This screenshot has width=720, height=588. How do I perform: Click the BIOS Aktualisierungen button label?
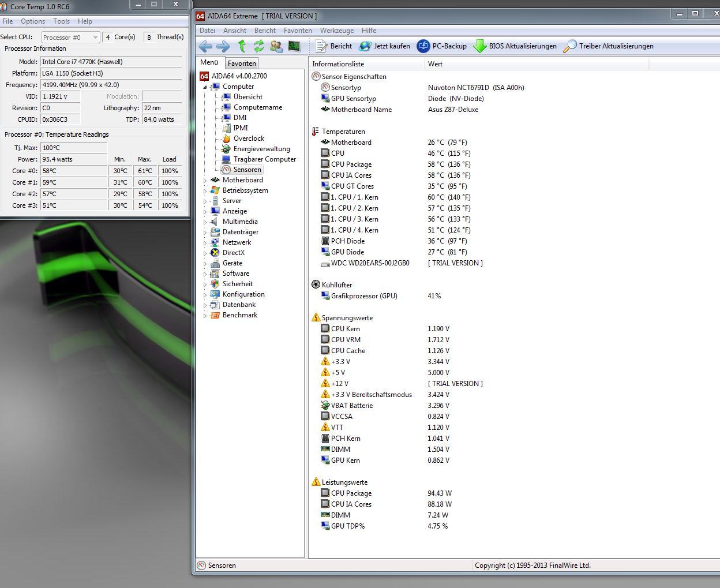pos(523,46)
